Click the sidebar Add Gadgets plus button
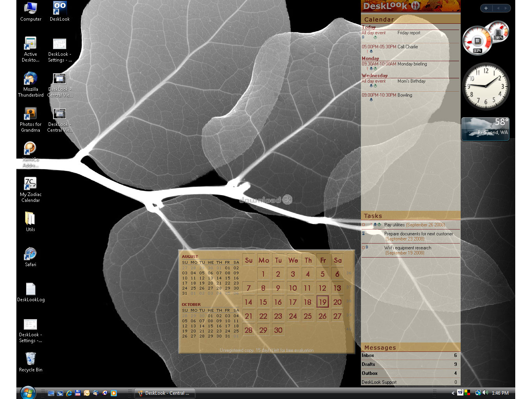 point(486,8)
